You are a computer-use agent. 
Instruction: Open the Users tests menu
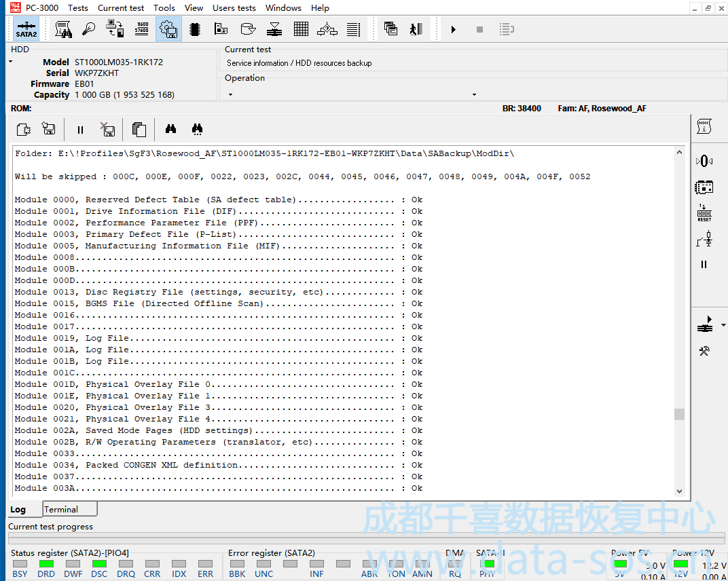click(x=234, y=8)
